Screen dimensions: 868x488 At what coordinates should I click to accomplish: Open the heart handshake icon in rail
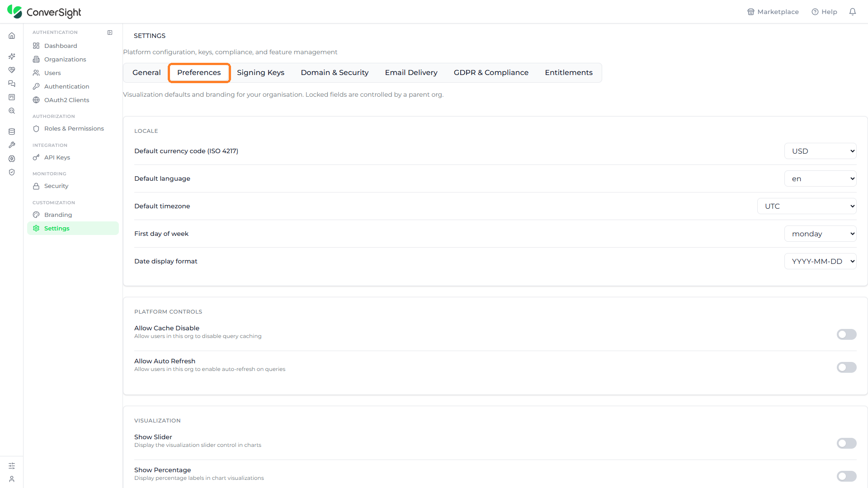12,70
